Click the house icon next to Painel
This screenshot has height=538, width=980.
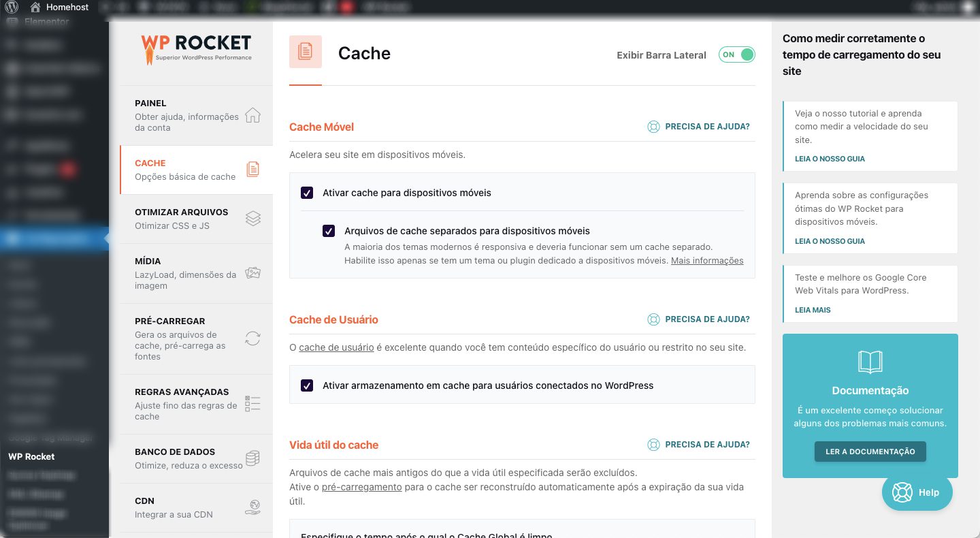point(252,115)
